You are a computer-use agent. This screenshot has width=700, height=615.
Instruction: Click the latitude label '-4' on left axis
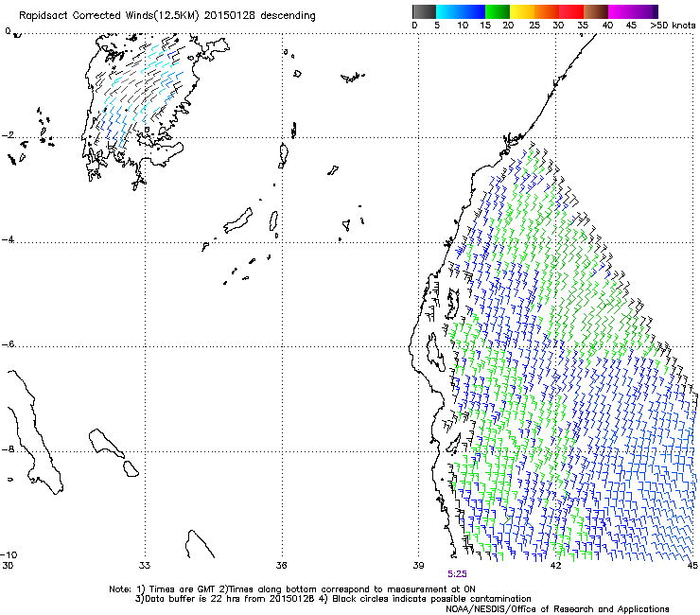[x=9, y=239]
